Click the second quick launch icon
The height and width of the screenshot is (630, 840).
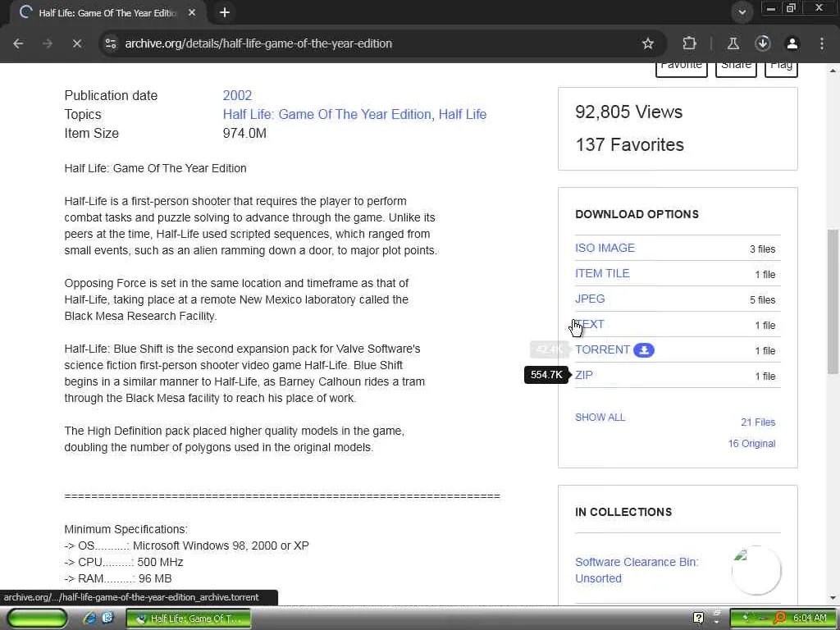[107, 619]
